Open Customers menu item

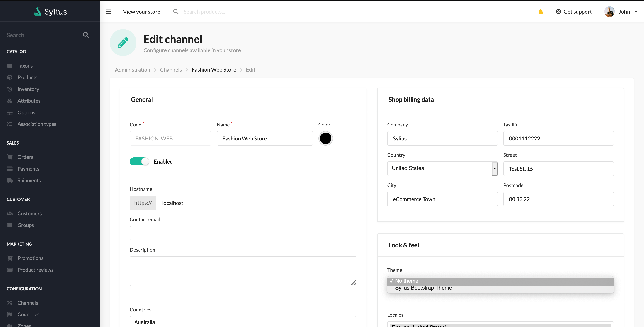tap(30, 213)
